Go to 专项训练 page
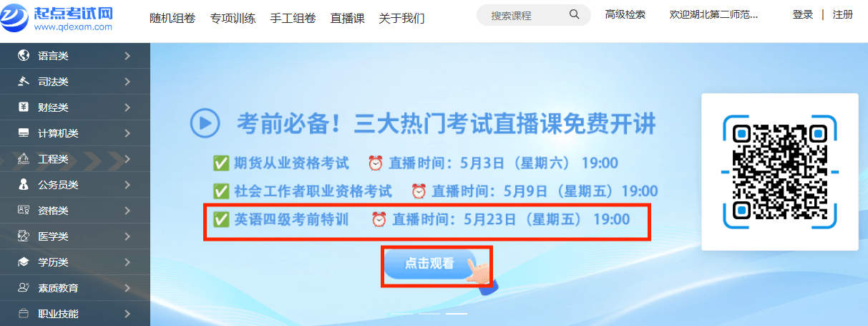Screen dimensions: 868x326 (233, 18)
